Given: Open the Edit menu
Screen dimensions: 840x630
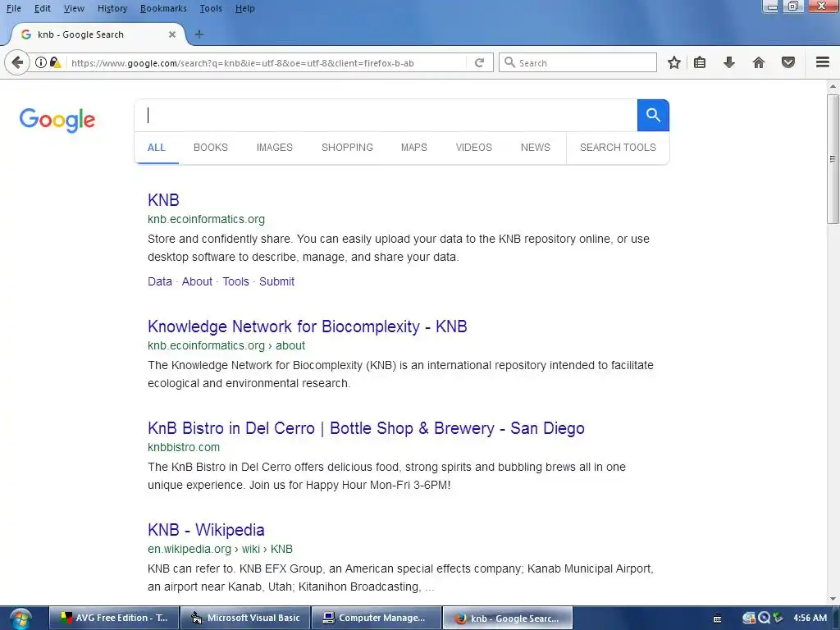Looking at the screenshot, I should 43,8.
